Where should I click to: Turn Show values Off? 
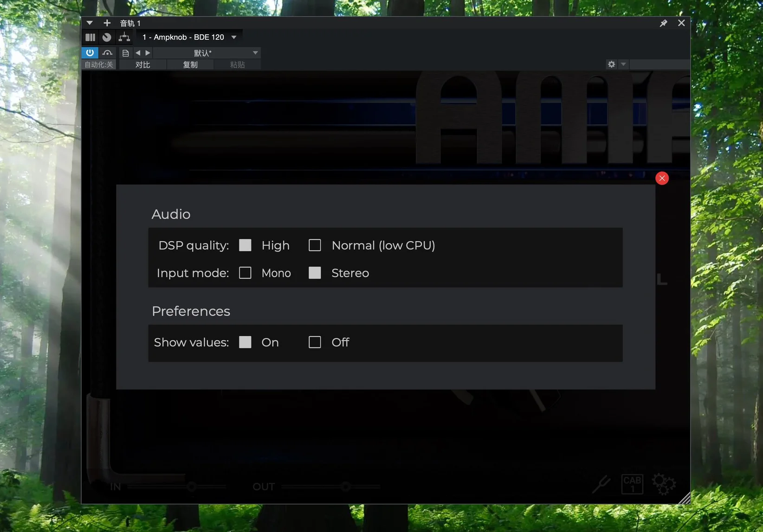[315, 342]
